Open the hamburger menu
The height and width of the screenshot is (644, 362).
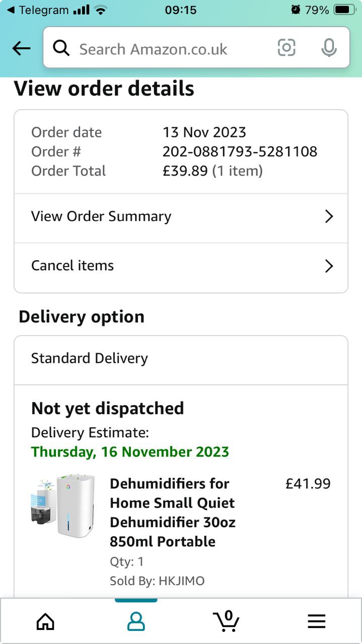pyautogui.click(x=317, y=622)
